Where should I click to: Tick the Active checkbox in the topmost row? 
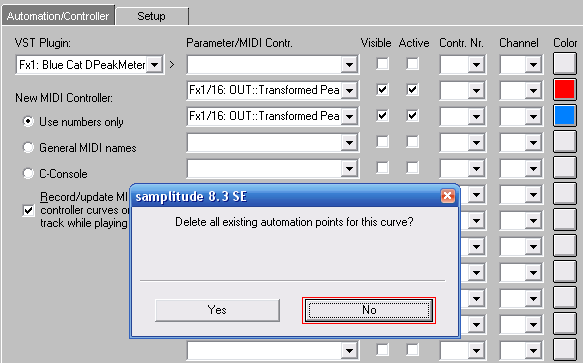coord(412,64)
